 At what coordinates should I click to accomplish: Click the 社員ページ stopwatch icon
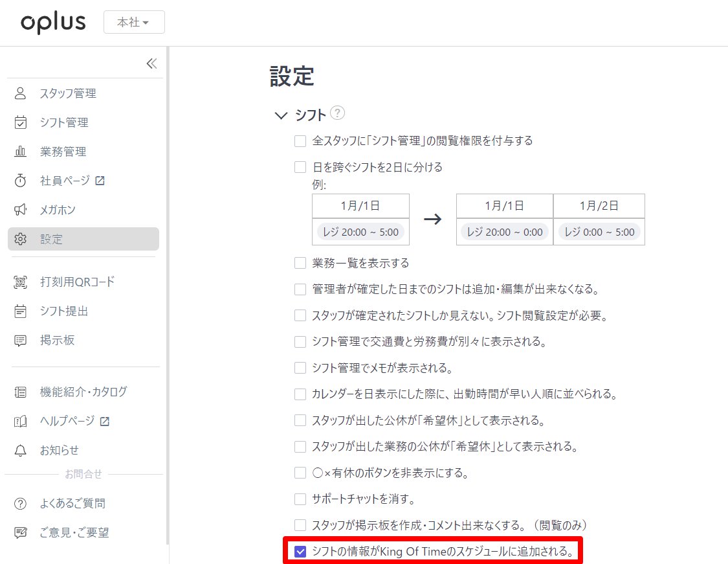point(21,181)
